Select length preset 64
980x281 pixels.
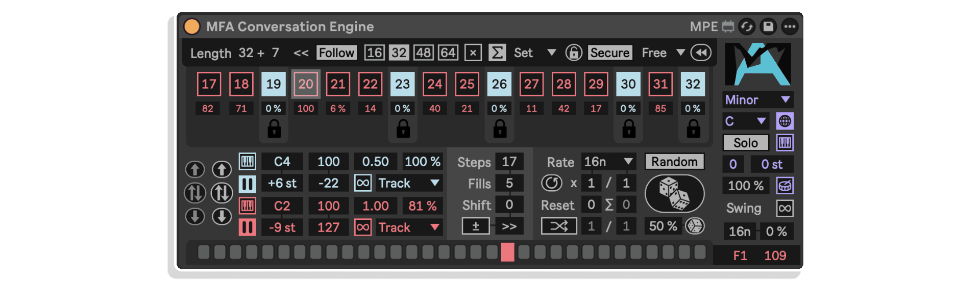pyautogui.click(x=448, y=53)
